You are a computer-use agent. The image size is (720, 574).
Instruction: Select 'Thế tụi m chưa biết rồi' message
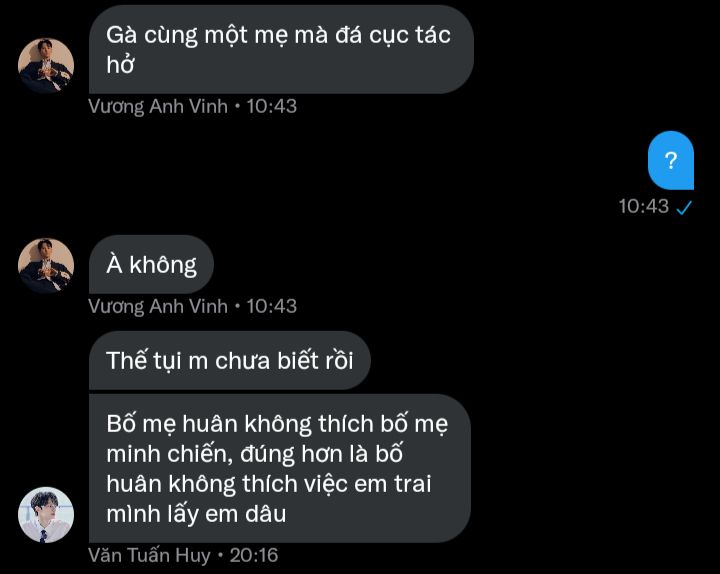[x=230, y=360]
